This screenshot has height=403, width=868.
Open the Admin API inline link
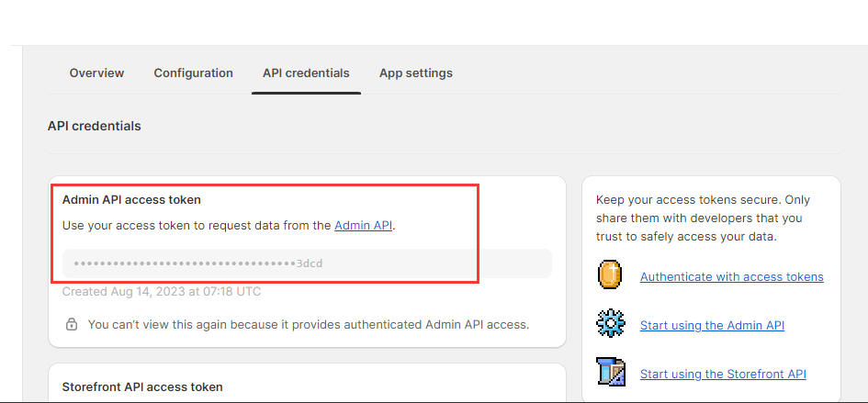363,225
